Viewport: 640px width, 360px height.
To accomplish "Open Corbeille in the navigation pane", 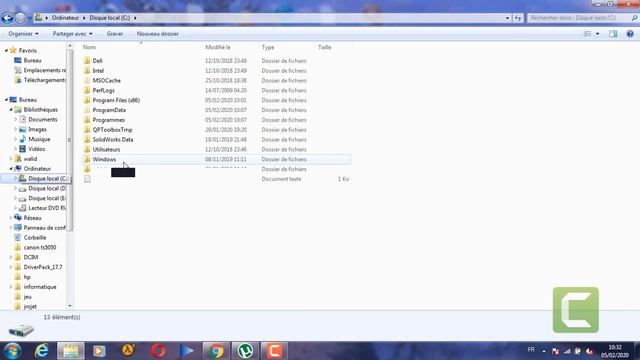I will point(35,238).
